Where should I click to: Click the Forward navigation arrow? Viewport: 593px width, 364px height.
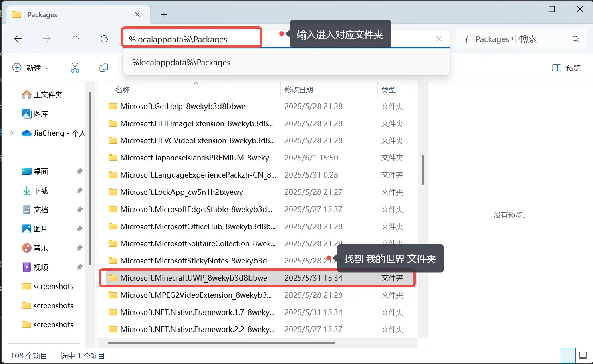(47, 39)
